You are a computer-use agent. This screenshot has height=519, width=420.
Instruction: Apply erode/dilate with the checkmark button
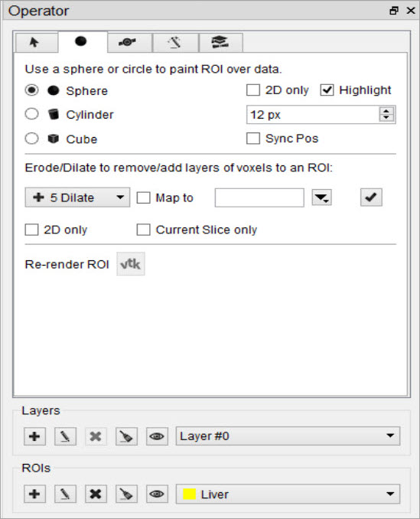371,197
